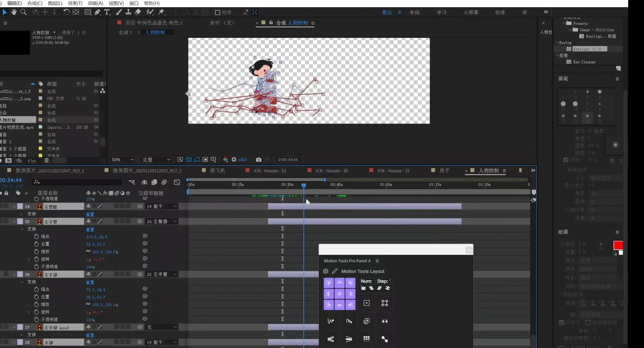Switch to the 学习 workspace

coord(442,12)
